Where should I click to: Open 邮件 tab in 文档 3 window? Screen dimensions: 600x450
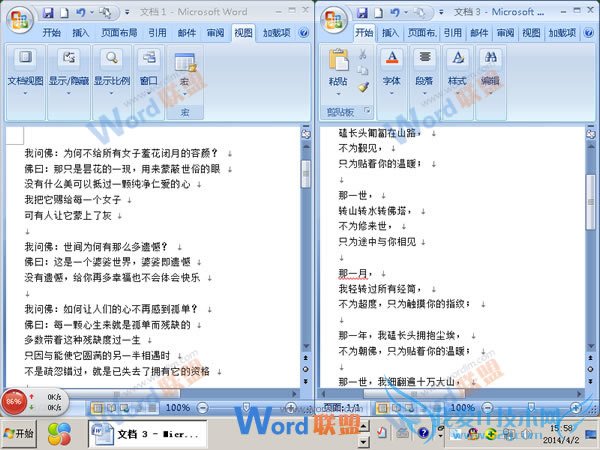479,33
